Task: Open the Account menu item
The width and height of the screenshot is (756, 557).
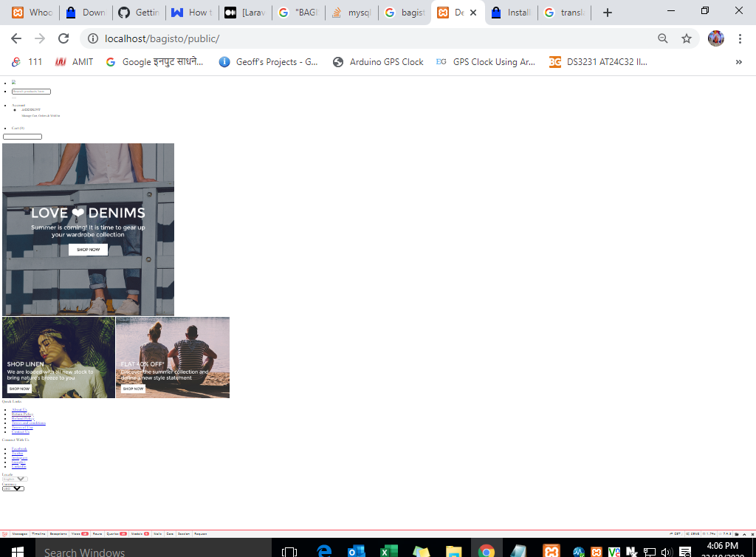Action: (18, 105)
